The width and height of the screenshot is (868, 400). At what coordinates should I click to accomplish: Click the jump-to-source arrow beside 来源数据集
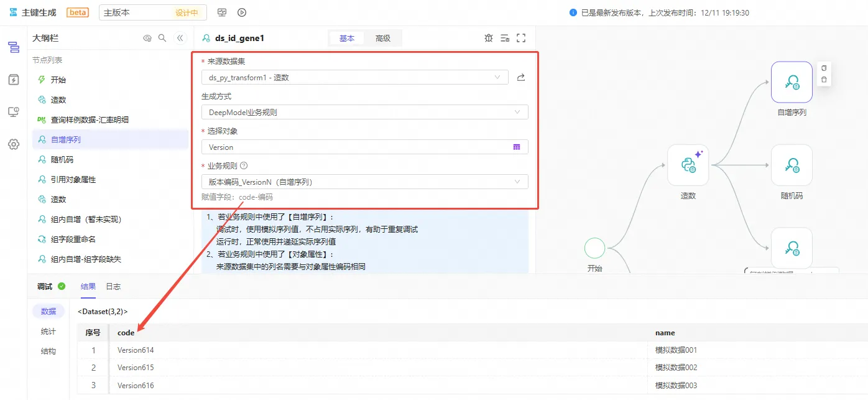pyautogui.click(x=521, y=77)
